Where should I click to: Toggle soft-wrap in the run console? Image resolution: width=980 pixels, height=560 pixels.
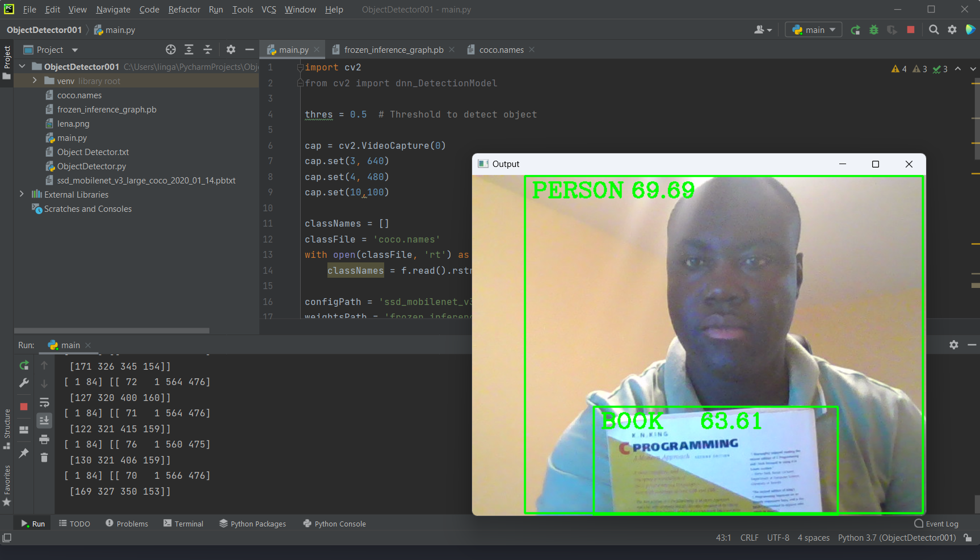tap(44, 403)
